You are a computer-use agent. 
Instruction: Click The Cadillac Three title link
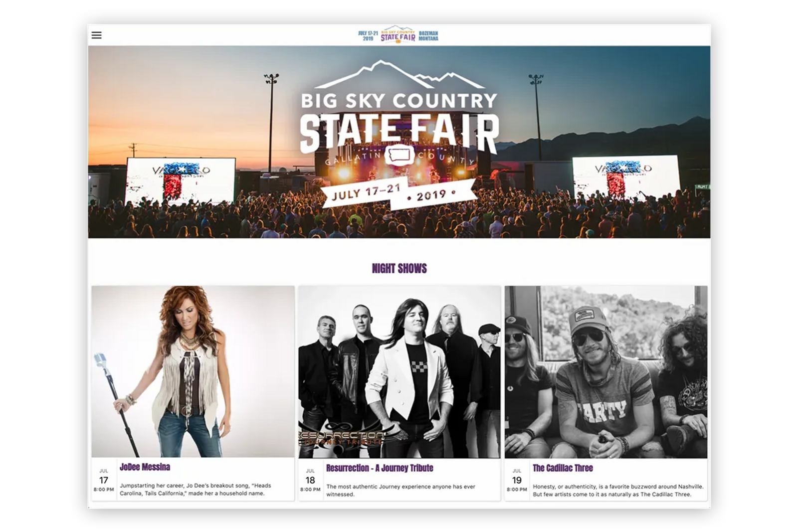[x=563, y=468]
